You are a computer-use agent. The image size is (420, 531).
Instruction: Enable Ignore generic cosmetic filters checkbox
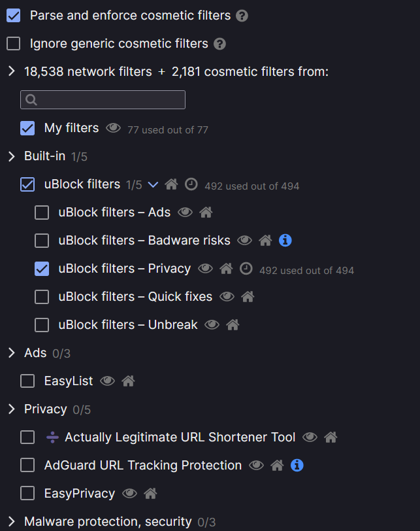click(14, 44)
